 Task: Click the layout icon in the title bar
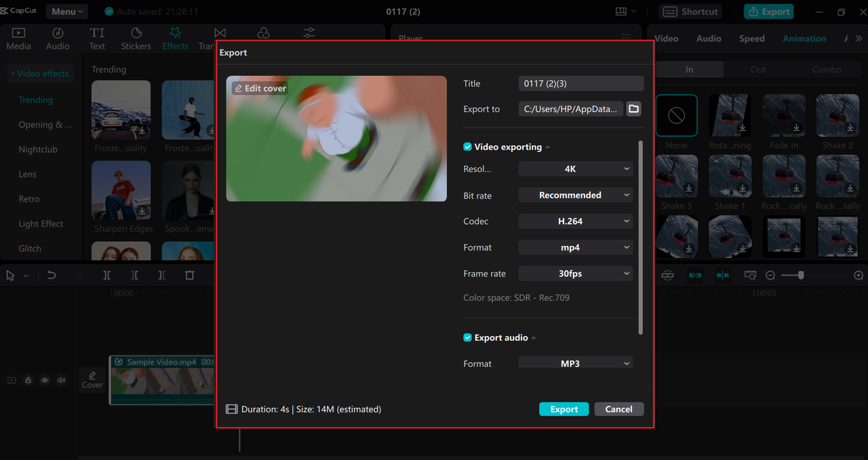click(620, 12)
